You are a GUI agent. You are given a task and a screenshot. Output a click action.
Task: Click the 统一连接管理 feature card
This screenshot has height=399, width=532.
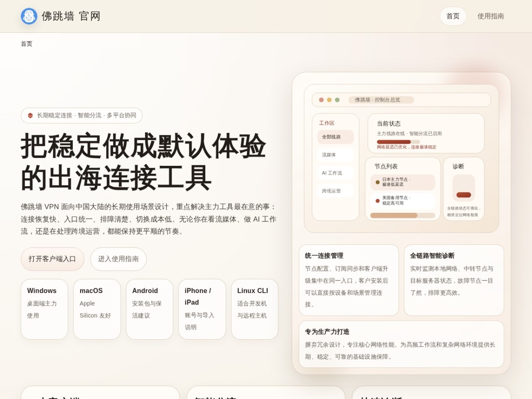(349, 280)
